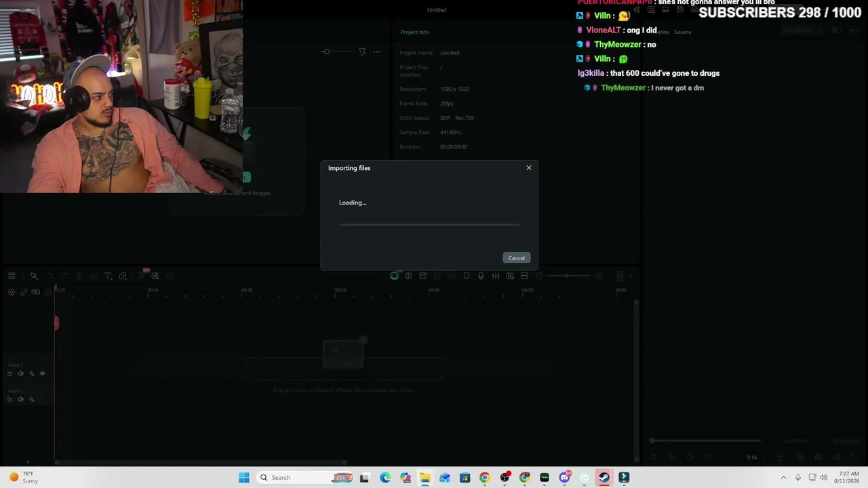Select the Text tool in timeline toolbar

108,276
